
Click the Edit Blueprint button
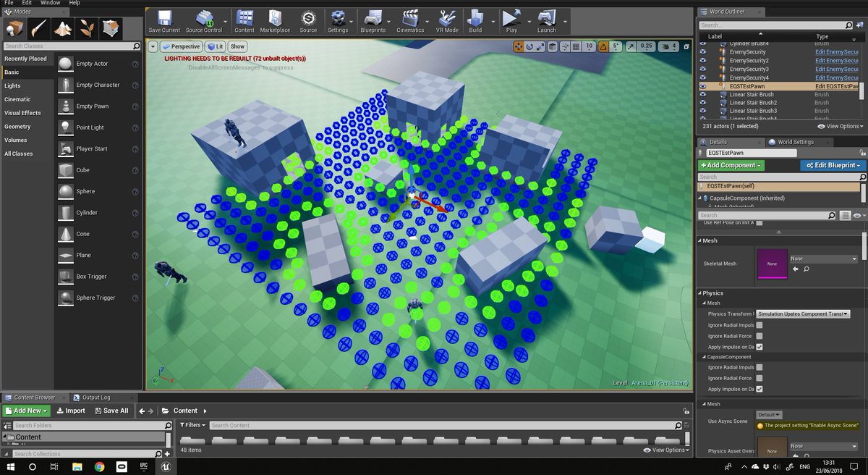point(833,165)
